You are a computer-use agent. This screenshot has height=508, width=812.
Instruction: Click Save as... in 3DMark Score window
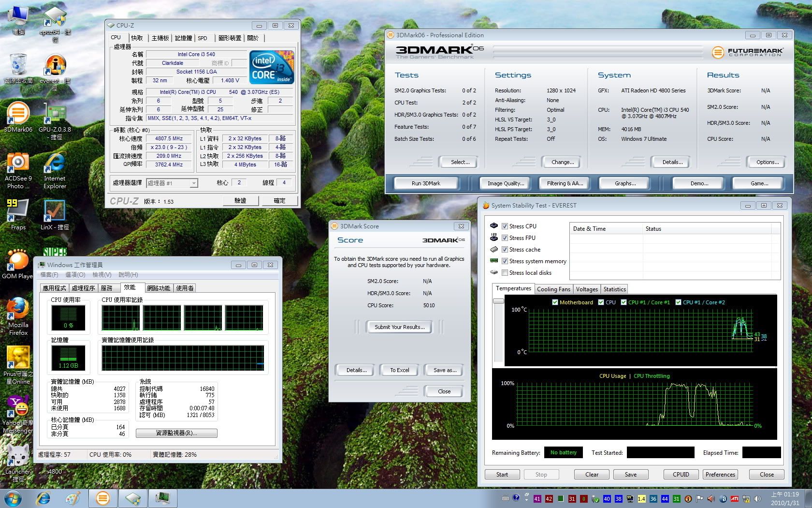(445, 370)
